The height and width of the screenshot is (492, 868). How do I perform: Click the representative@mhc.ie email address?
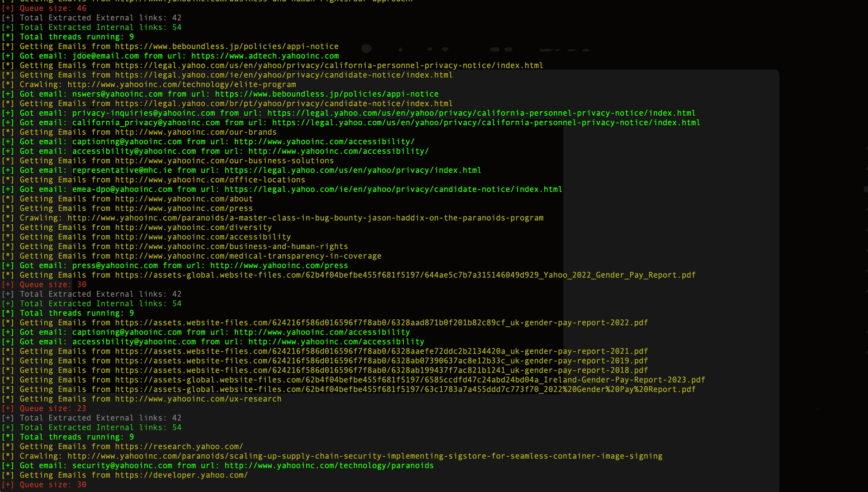pyautogui.click(x=122, y=170)
